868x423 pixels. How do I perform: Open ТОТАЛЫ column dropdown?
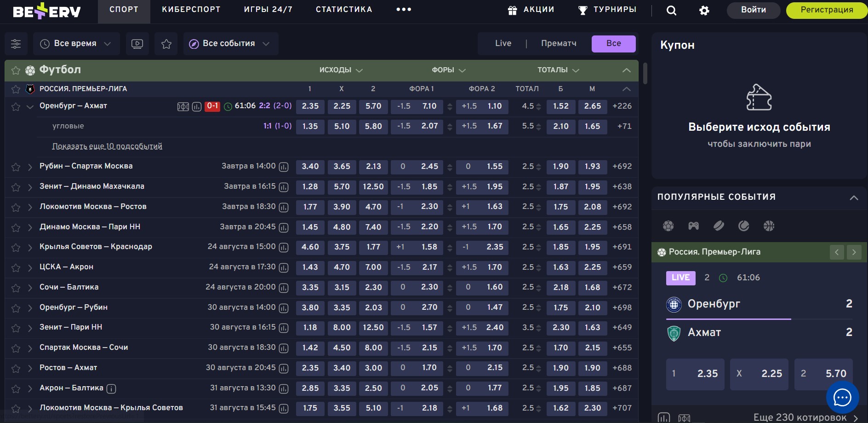click(558, 70)
